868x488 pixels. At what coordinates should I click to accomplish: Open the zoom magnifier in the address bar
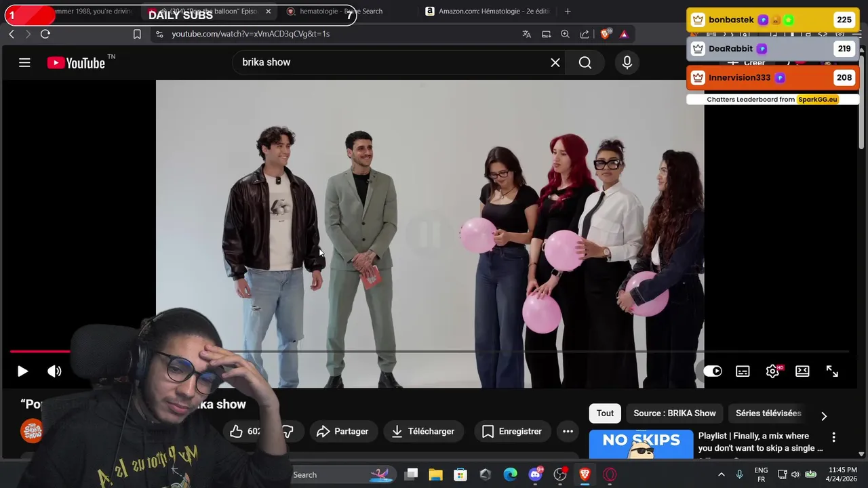[565, 34]
